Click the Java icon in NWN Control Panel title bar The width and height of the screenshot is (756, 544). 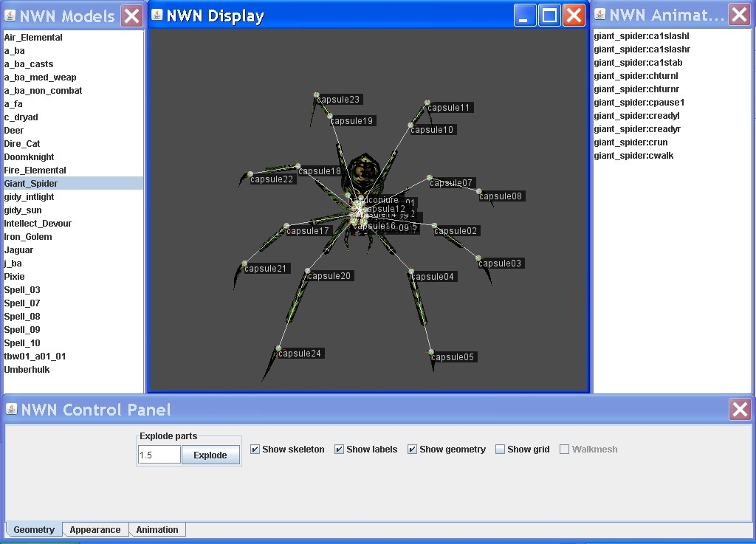coord(11,410)
